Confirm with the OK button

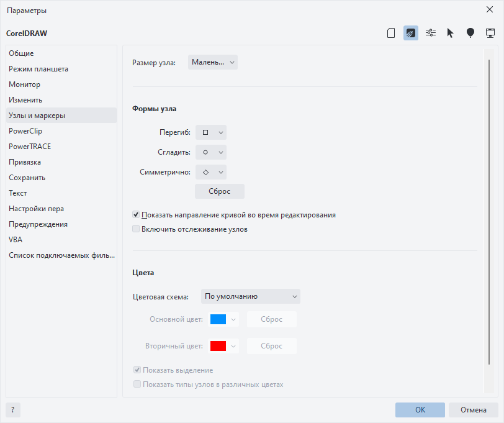click(420, 410)
